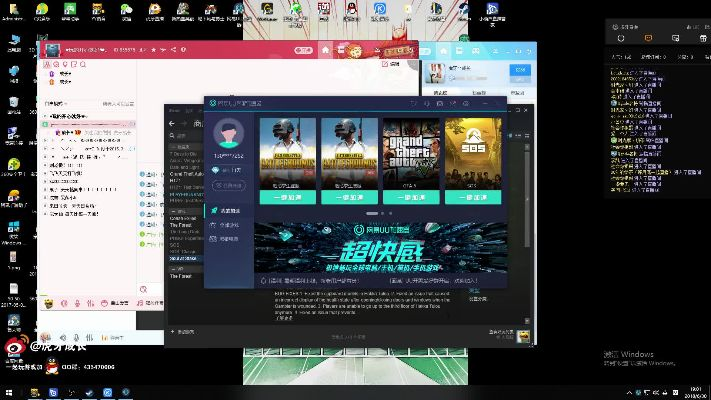Click the pill button below the VIP days

click(229, 185)
